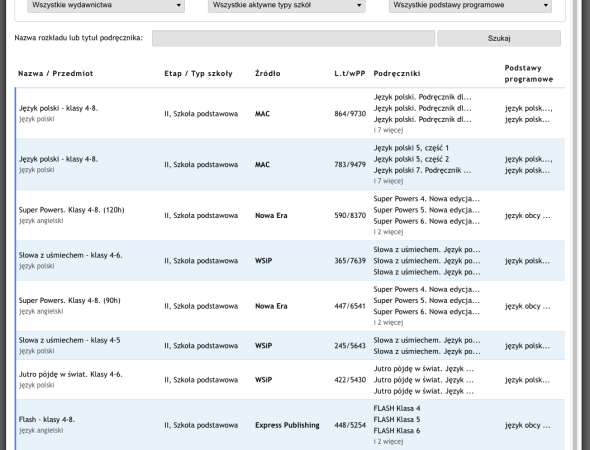Viewport: 590px width, 450px height.
Task: Click the Szukaj button
Action: [499, 38]
